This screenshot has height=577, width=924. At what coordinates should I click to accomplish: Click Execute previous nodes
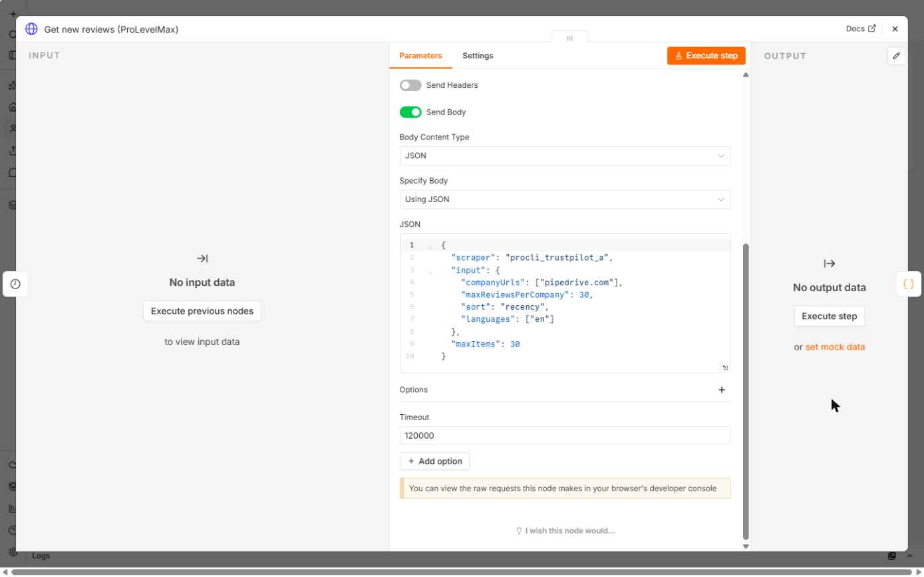click(202, 311)
